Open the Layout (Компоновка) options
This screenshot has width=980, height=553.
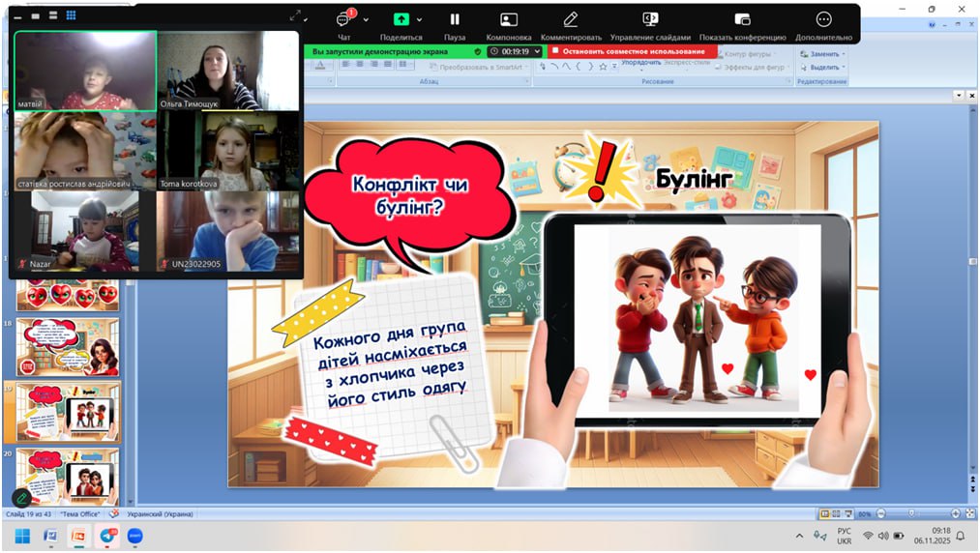(509, 21)
